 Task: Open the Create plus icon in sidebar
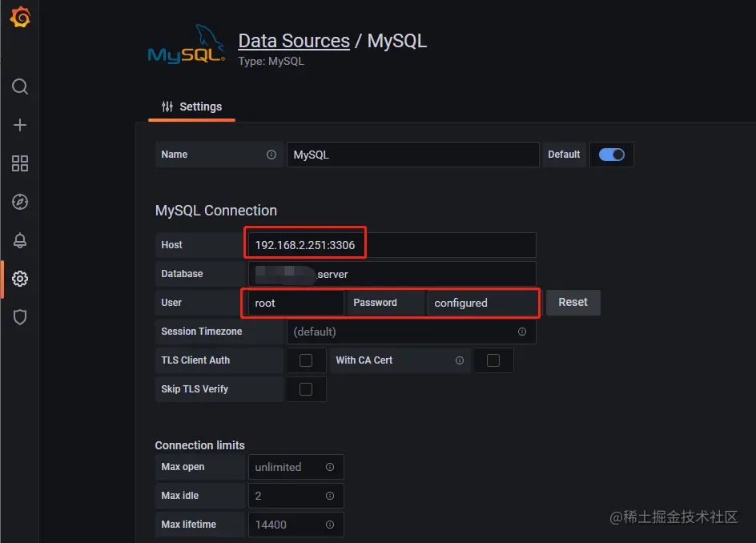[x=20, y=126]
